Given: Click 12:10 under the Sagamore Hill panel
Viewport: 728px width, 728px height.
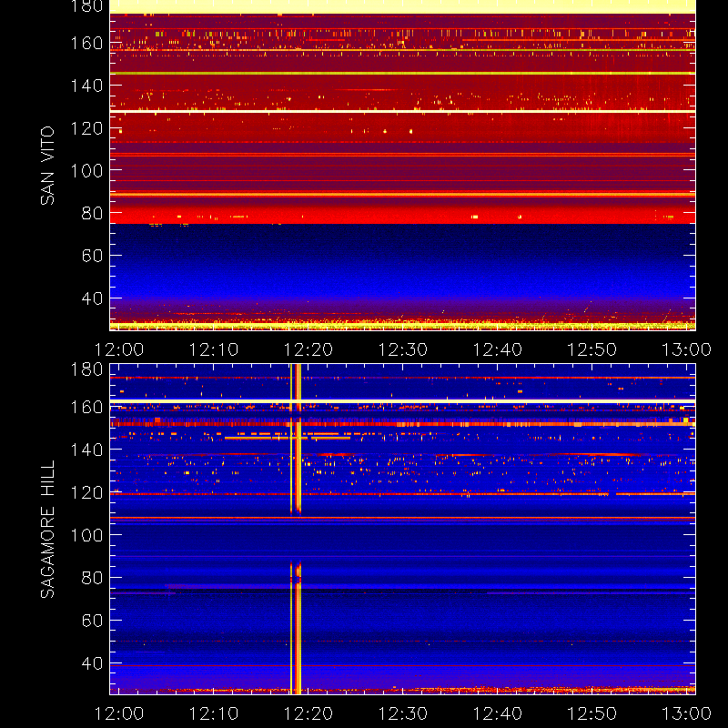Looking at the screenshot, I should [214, 713].
